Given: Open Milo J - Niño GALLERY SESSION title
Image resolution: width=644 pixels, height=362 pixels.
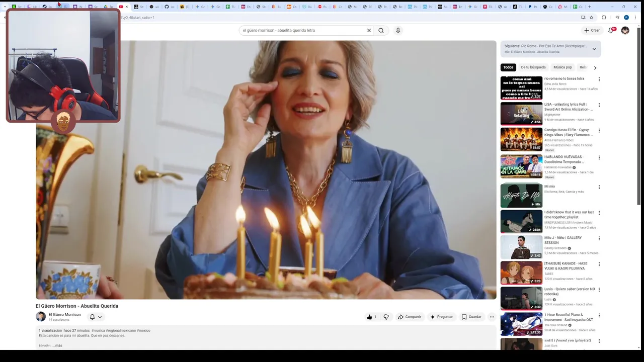Looking at the screenshot, I should 563,240.
